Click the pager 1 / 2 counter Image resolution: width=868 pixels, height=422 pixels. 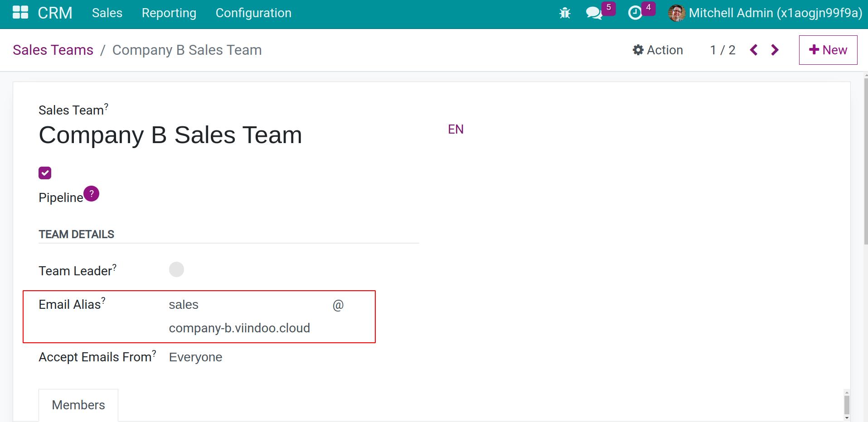click(723, 50)
